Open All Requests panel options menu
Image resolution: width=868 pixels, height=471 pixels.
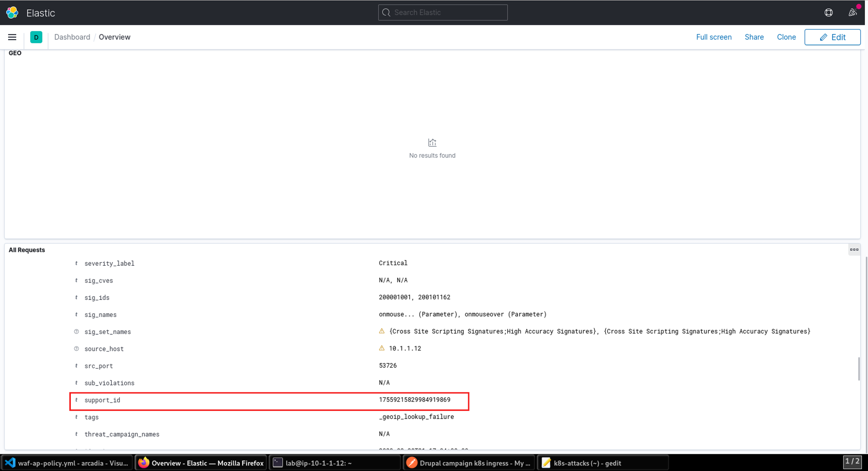(854, 249)
